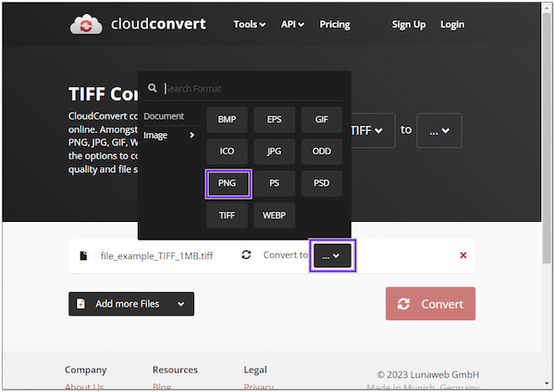
Task: Choose the PSD format
Action: [322, 183]
